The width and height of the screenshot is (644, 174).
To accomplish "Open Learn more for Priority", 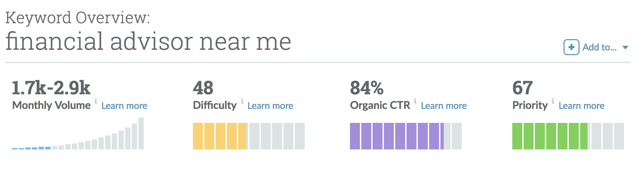I will tap(581, 106).
